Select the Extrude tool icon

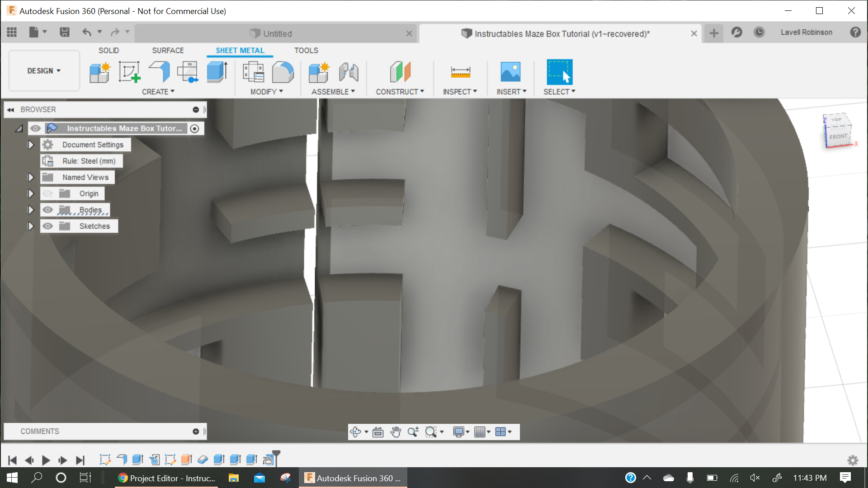(x=217, y=72)
